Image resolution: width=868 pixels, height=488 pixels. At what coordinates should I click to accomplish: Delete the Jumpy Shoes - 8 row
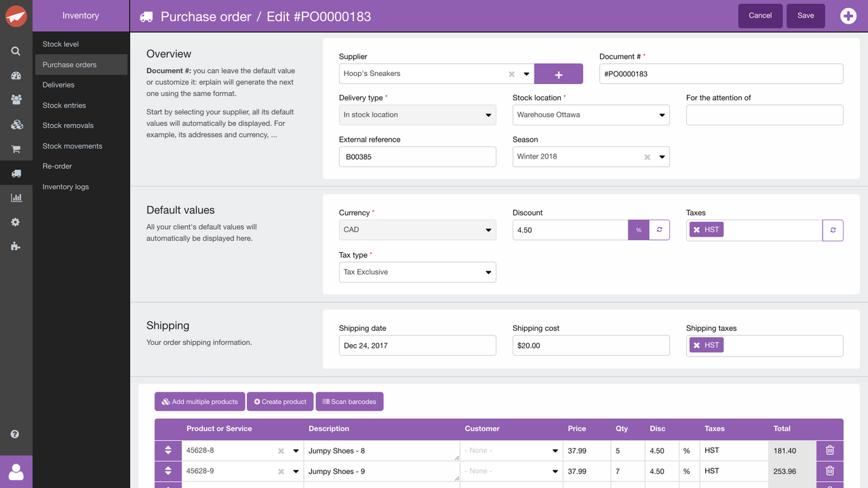click(829, 450)
